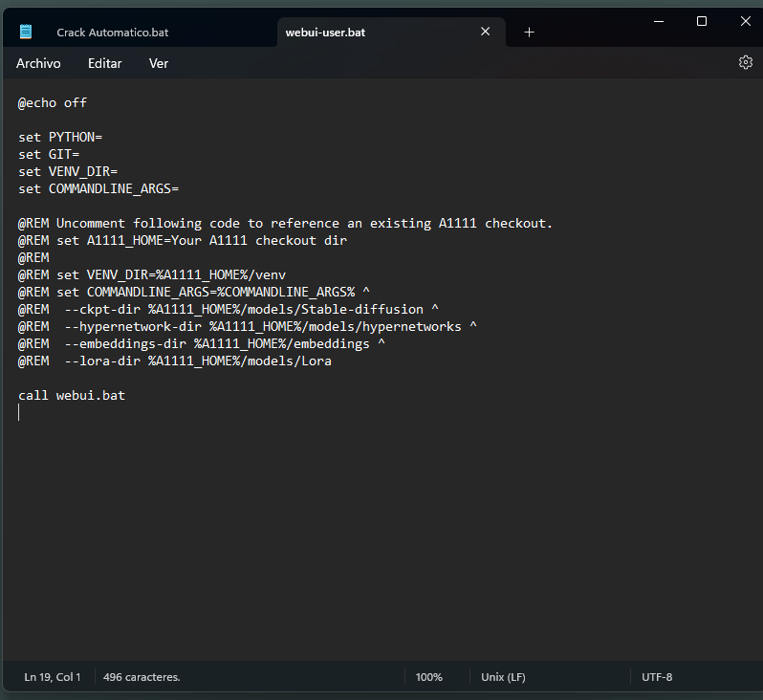The width and height of the screenshot is (763, 700).
Task: Click the Ln 19, Col 1 status indicator
Action: click(52, 677)
